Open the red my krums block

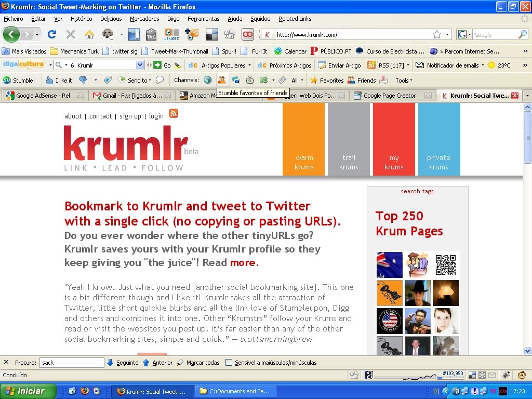click(x=394, y=139)
